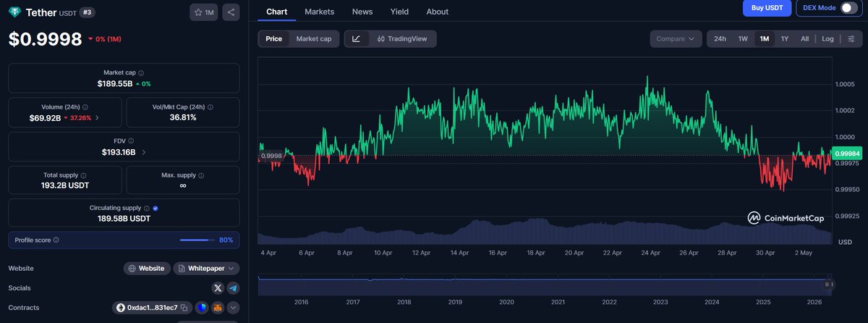Add Tether to watchlist with the star button
The height and width of the screenshot is (323, 868).
pyautogui.click(x=203, y=12)
